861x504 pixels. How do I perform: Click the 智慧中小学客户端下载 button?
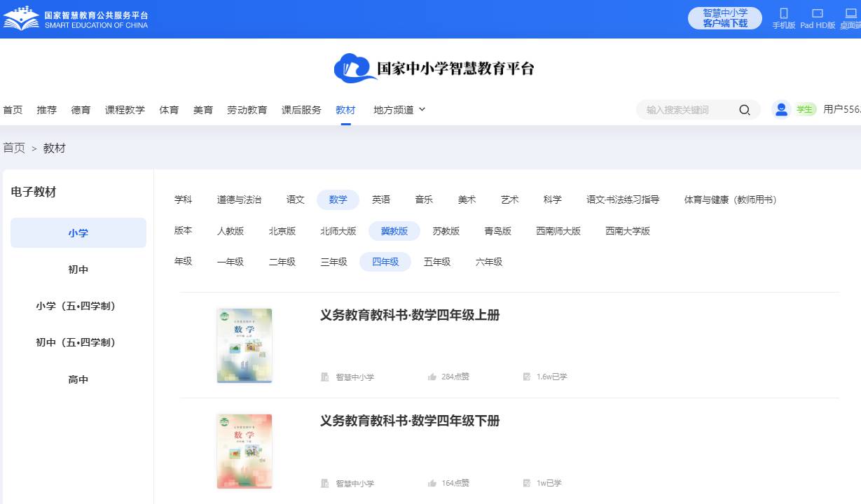point(725,18)
